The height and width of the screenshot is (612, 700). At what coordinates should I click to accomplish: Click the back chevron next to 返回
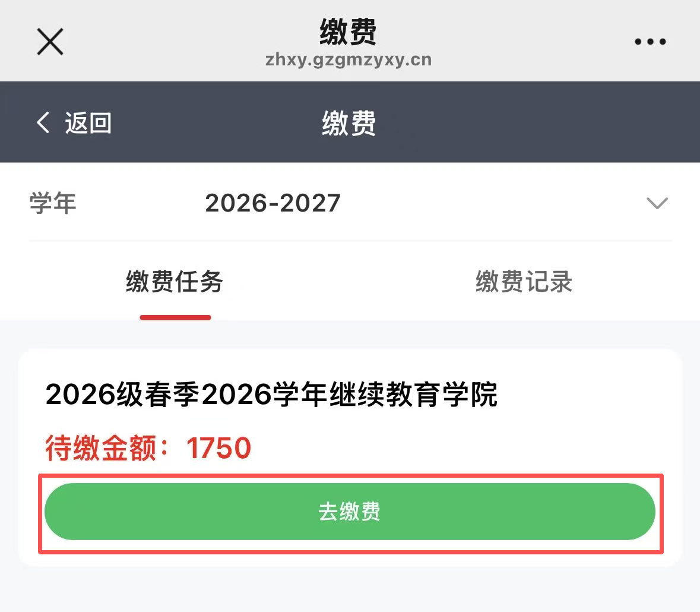click(42, 121)
